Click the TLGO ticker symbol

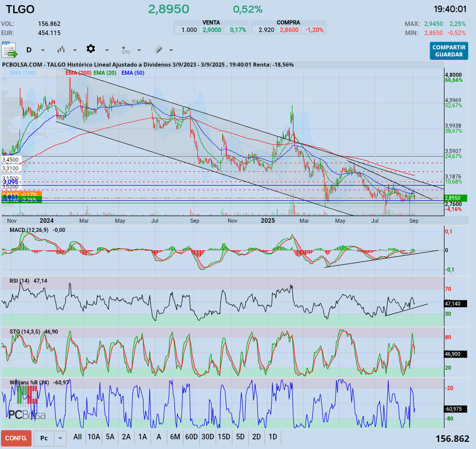[x=20, y=10]
